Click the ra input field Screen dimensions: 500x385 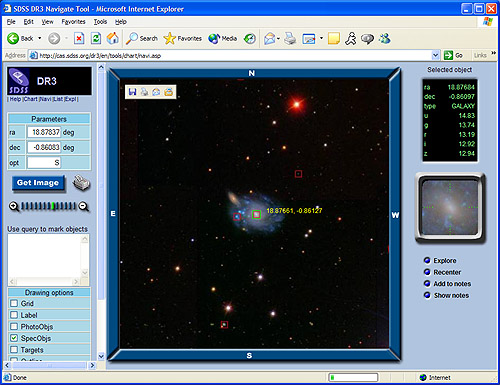(x=44, y=132)
